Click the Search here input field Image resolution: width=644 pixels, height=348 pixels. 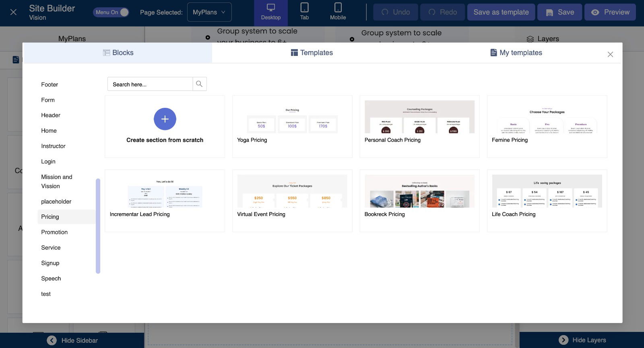[150, 84]
